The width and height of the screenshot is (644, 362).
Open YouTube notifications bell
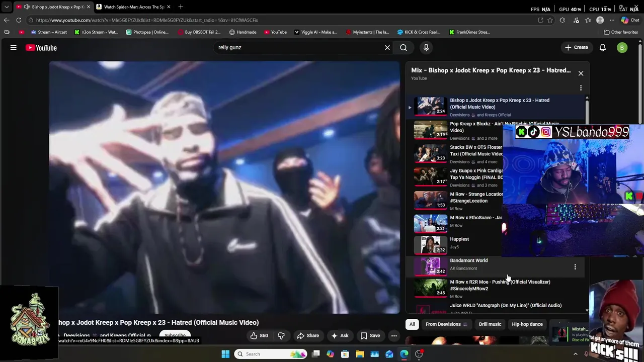(x=603, y=47)
